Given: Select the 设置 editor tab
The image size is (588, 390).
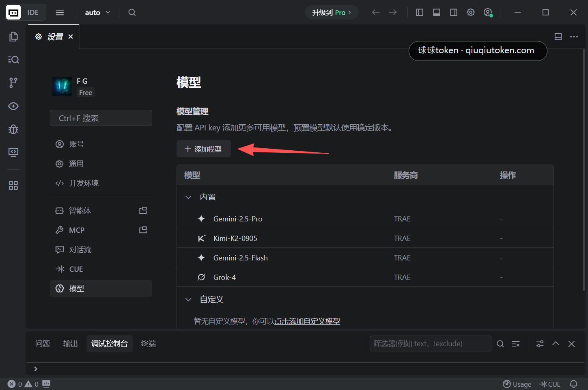Looking at the screenshot, I should coord(53,37).
